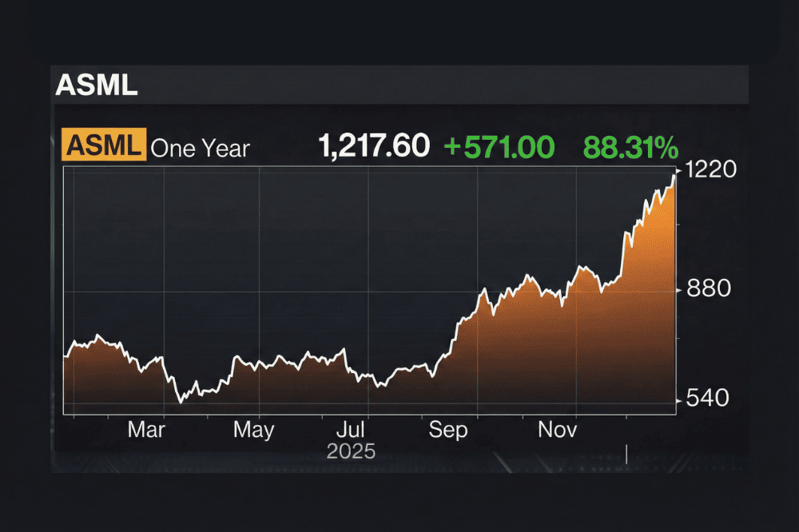Click the 88.31% percent change value

pyautogui.click(x=630, y=146)
